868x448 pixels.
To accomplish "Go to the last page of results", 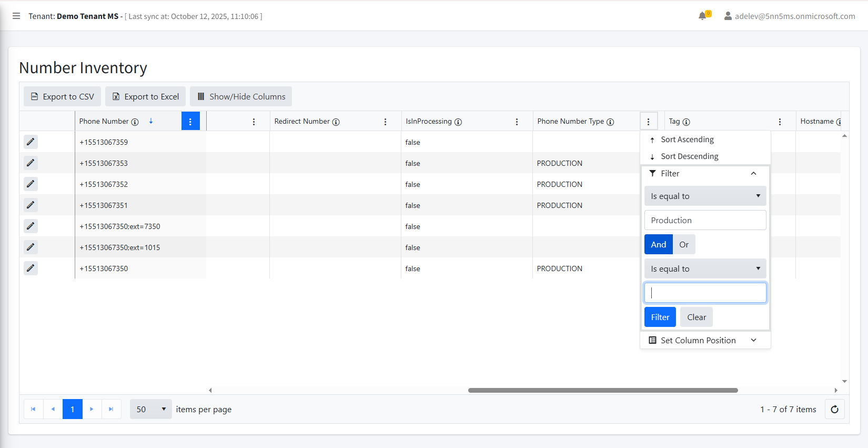I will click(111, 409).
